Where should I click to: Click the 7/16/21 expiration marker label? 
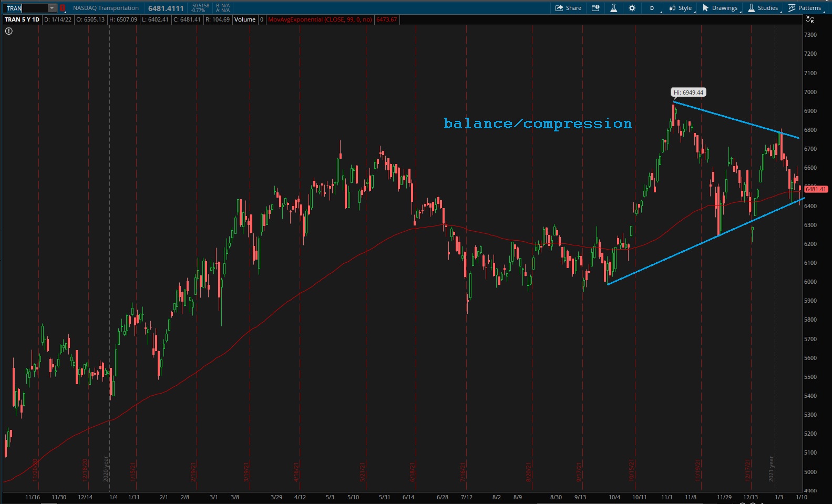point(463,471)
